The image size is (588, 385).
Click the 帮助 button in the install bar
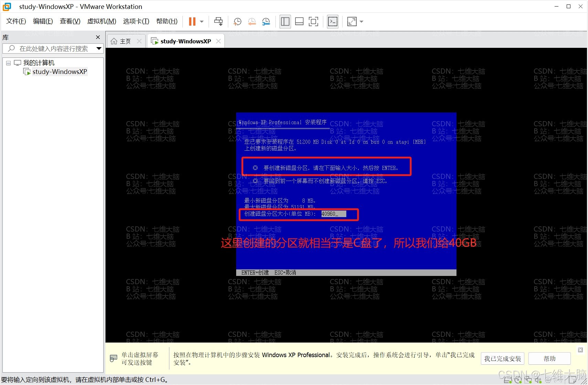(x=549, y=359)
